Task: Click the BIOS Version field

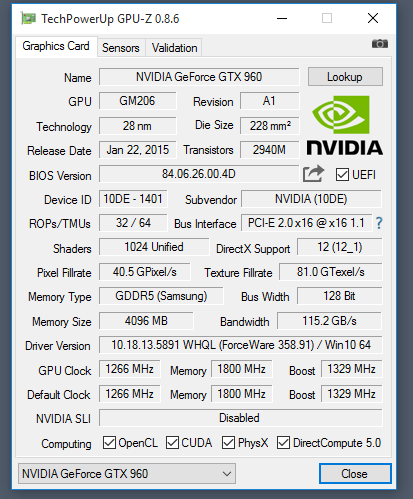Action: coord(199,174)
